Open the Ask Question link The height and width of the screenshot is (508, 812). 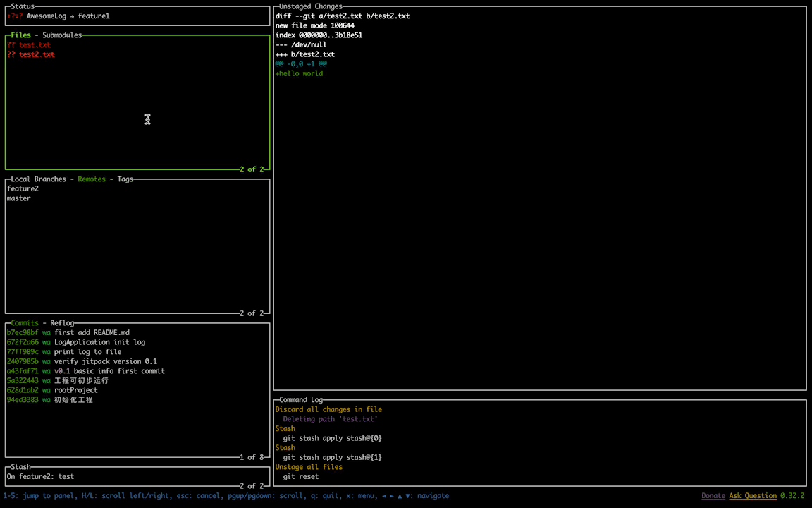coord(753,496)
